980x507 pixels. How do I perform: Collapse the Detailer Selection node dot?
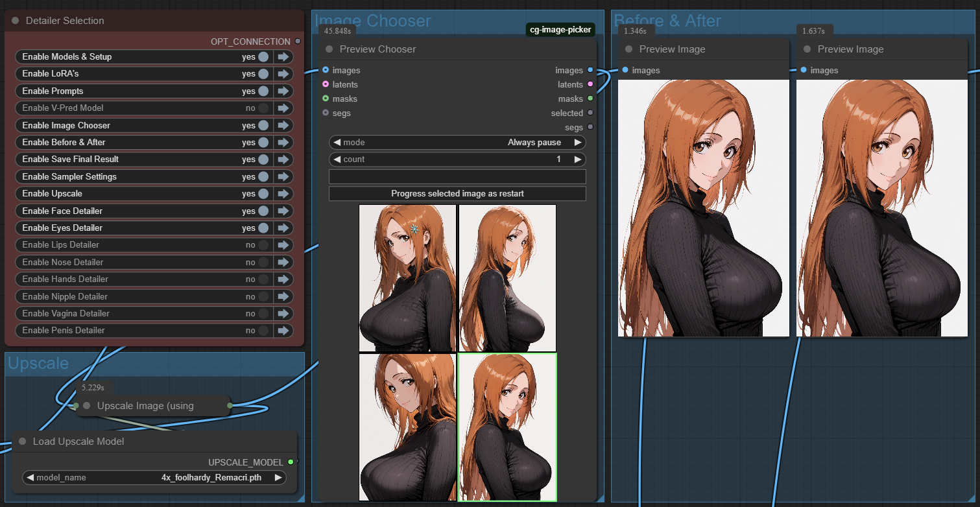click(16, 21)
